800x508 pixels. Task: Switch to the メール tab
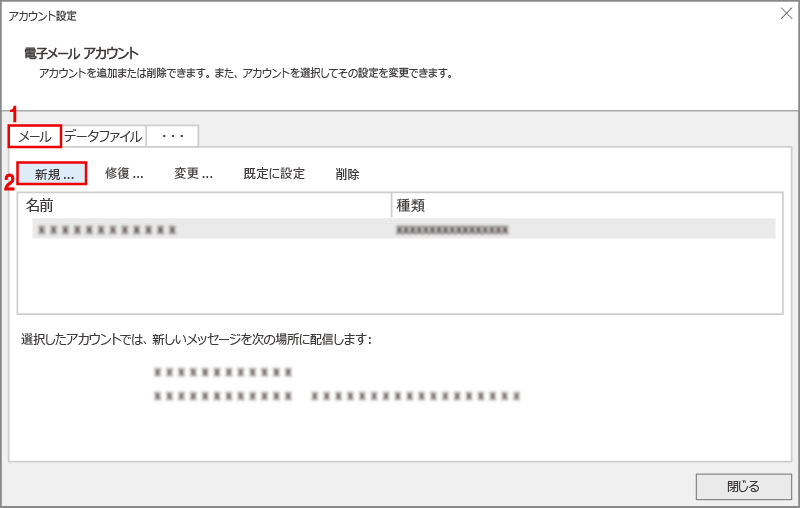tap(35, 136)
